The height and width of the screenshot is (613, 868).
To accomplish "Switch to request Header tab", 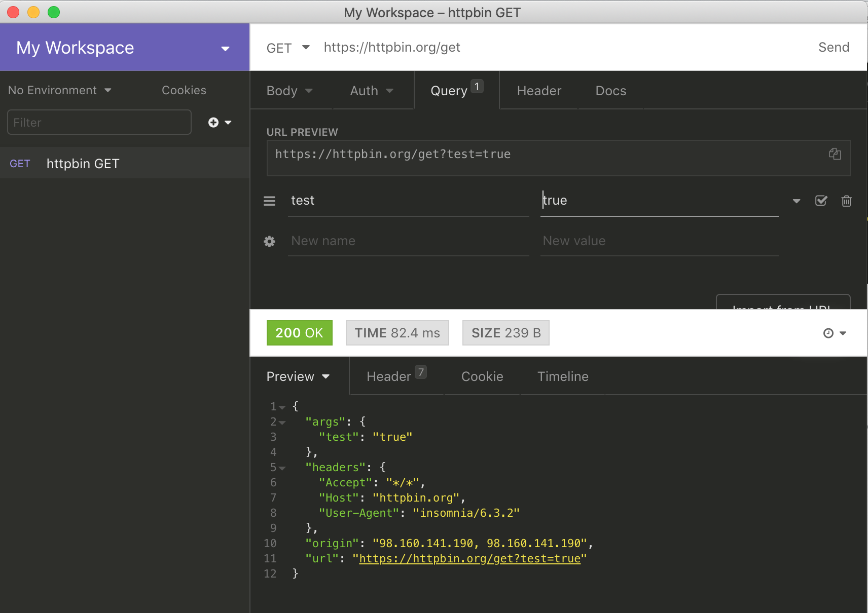I will pos(539,91).
